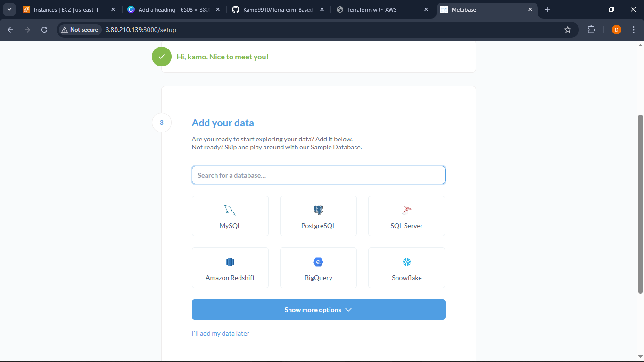
Task: Focus the Search for a database field
Action: point(318,175)
